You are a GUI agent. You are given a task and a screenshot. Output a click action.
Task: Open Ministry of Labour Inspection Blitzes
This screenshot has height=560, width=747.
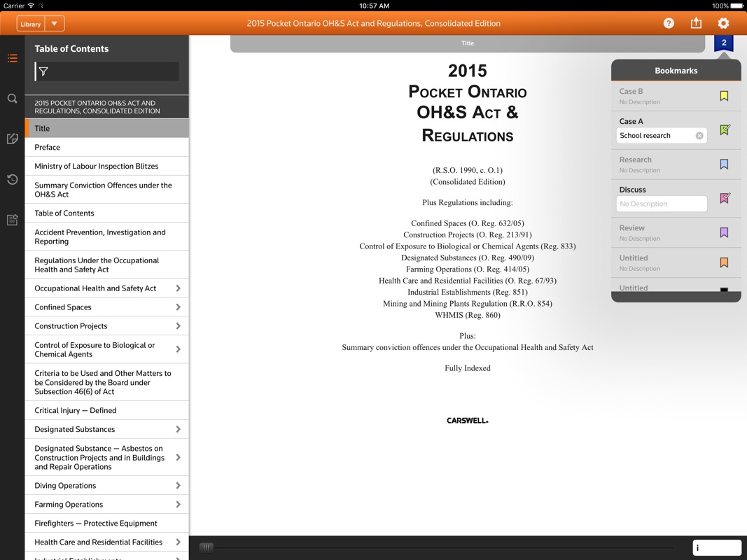106,166
